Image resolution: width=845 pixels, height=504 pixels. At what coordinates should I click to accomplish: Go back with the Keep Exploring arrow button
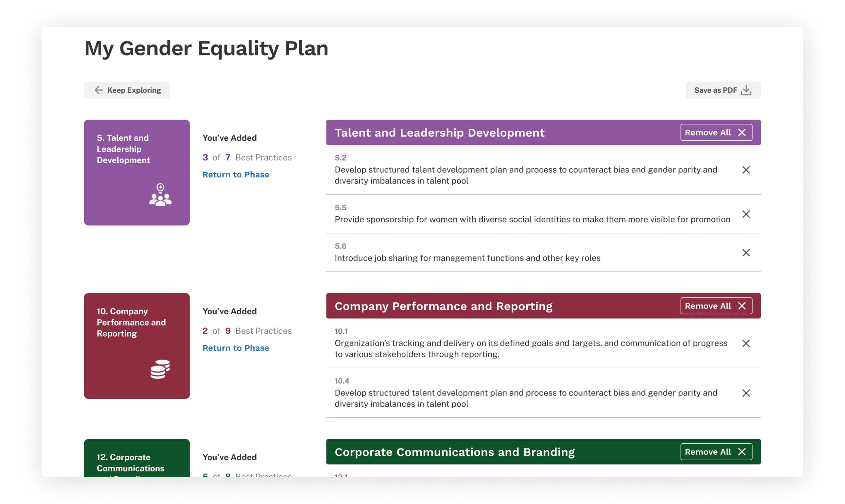click(x=127, y=90)
